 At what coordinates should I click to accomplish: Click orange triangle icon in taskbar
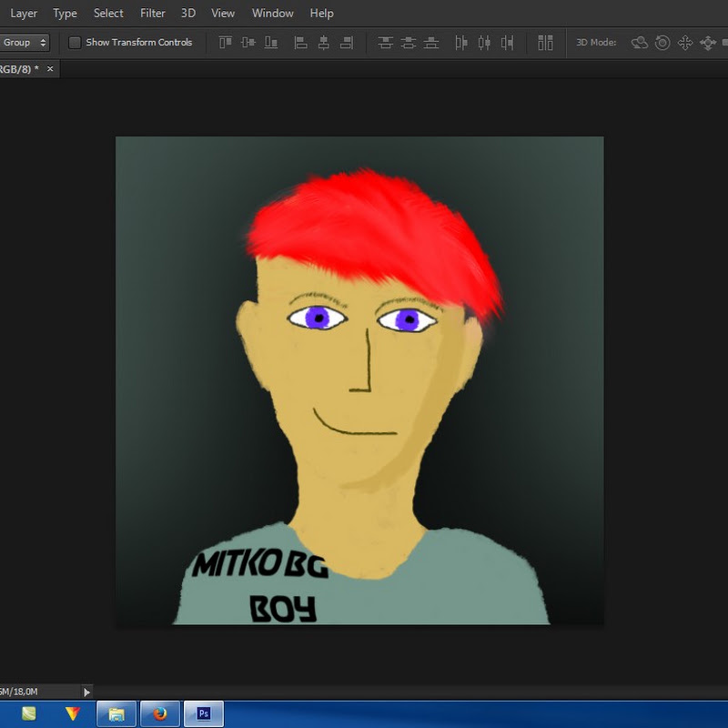73,713
